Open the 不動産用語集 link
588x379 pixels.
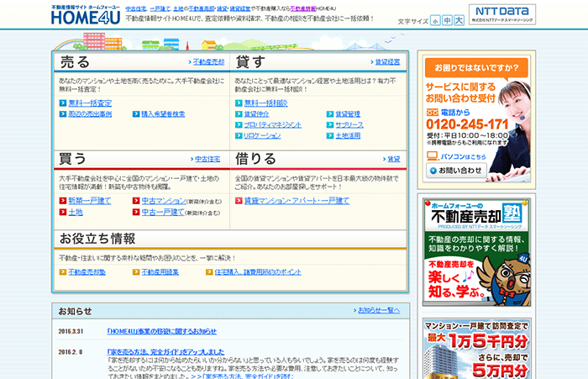tap(160, 272)
